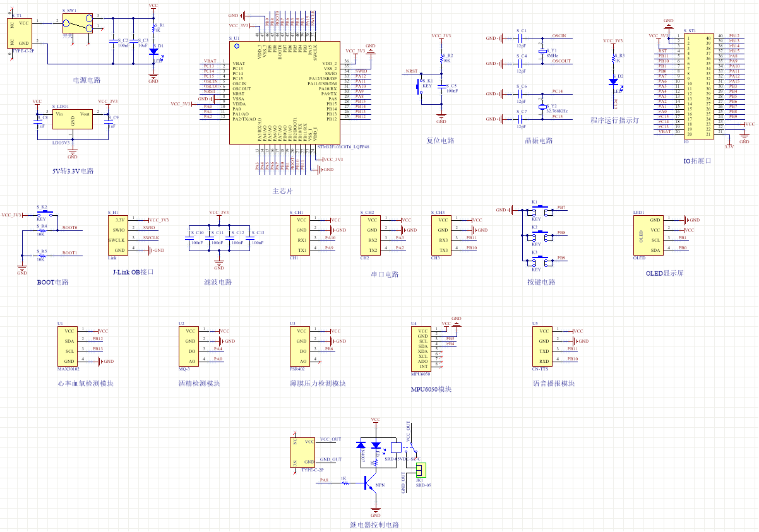Select the C5 100nF reset capacitor

point(441,86)
